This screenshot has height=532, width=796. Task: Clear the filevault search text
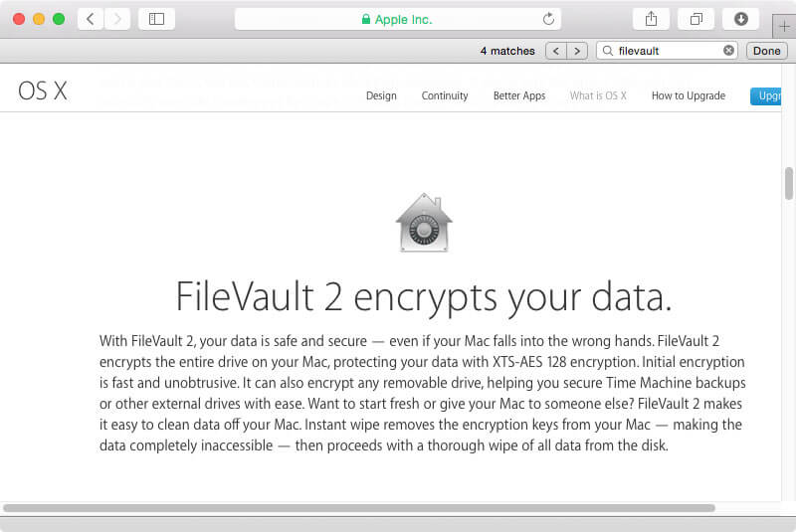click(x=728, y=50)
